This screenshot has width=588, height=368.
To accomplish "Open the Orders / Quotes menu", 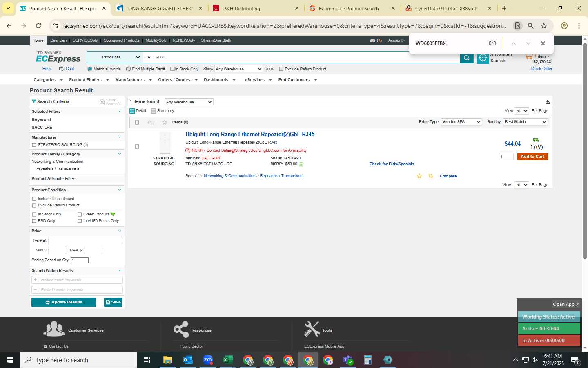I will [178, 80].
